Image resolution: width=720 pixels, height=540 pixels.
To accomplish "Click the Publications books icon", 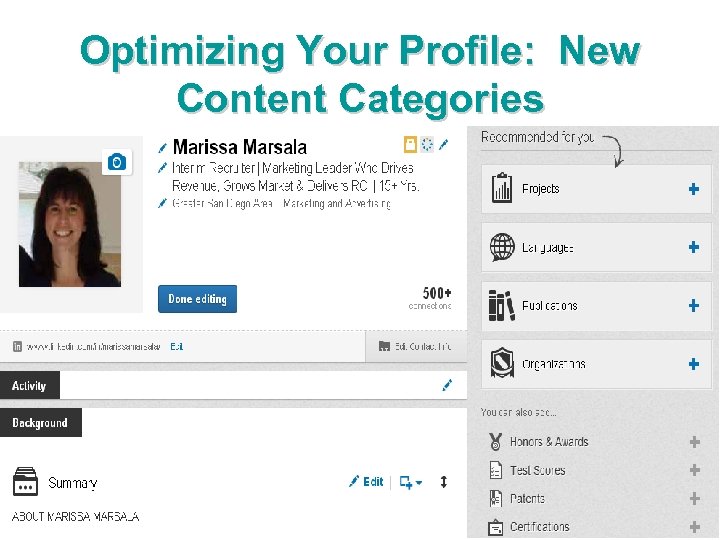I will [501, 305].
